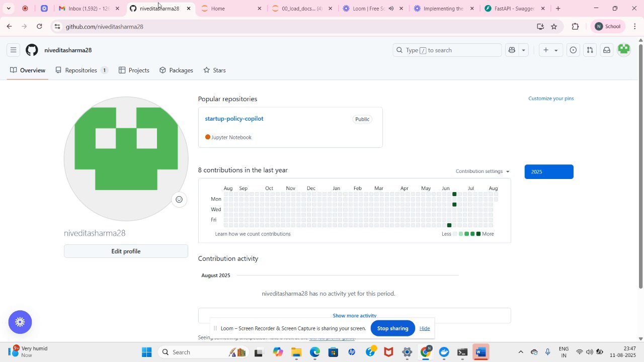The height and width of the screenshot is (362, 644).
Task: Open the user avatar menu in header
Action: tap(624, 50)
